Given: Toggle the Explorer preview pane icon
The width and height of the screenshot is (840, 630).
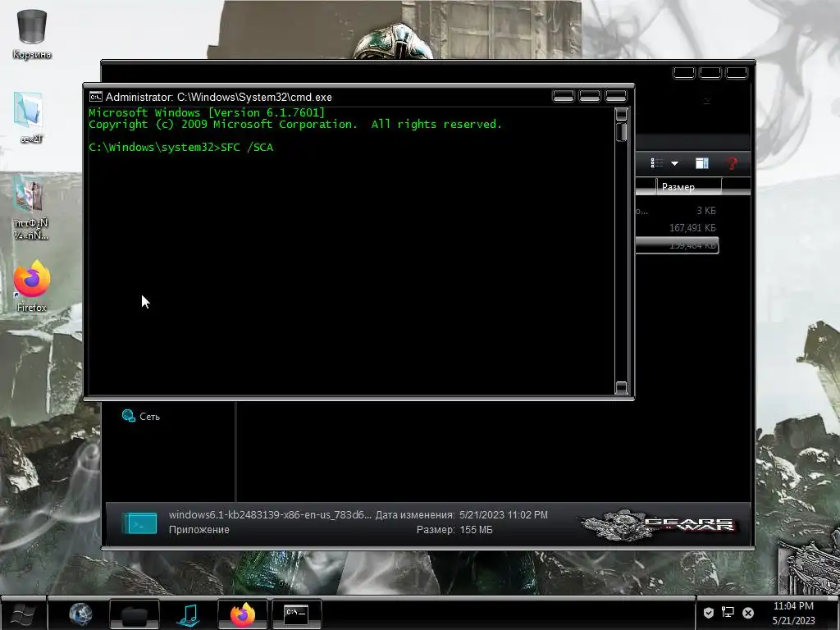Looking at the screenshot, I should tap(702, 163).
